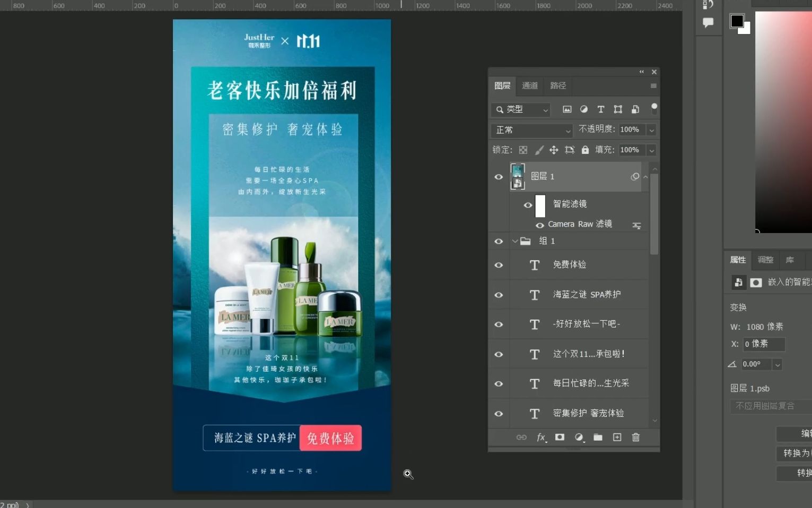Click the link layers icon

pos(521,437)
